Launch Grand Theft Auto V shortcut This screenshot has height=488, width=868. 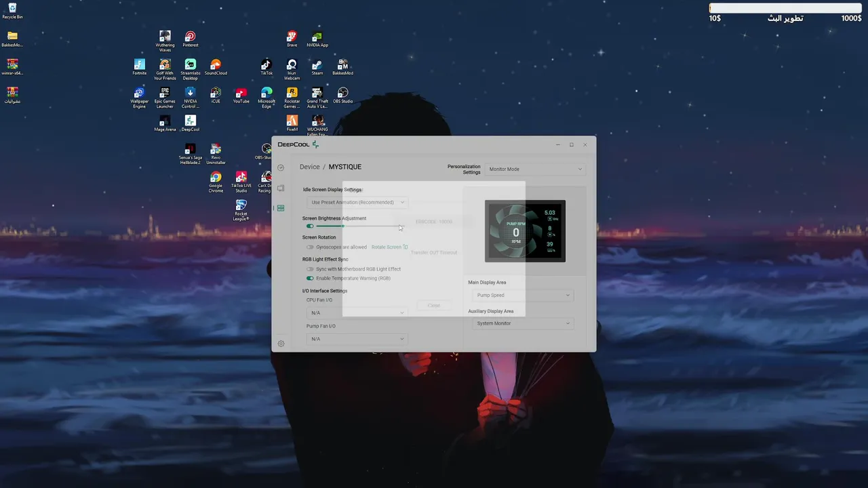pyautogui.click(x=317, y=98)
